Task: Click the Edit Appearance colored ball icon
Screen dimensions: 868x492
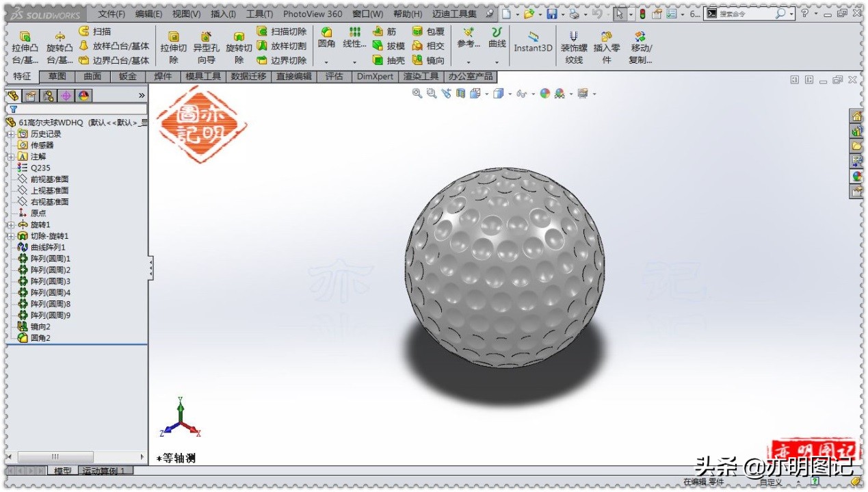Action: point(544,94)
